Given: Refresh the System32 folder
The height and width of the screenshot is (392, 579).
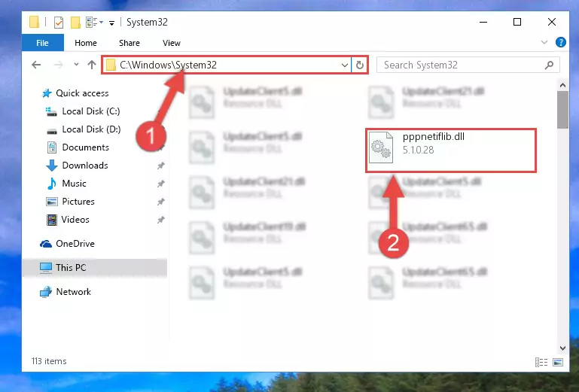Looking at the screenshot, I should click(x=359, y=65).
